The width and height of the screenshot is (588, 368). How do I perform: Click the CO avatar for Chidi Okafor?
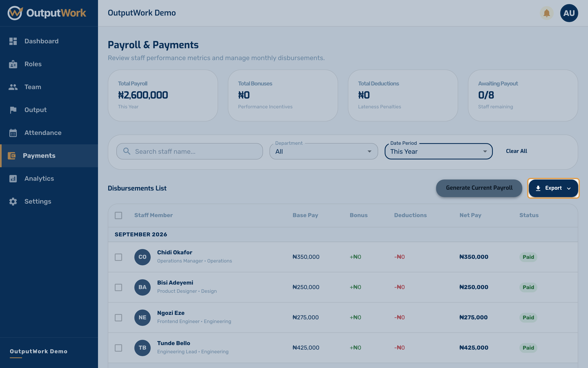point(142,257)
